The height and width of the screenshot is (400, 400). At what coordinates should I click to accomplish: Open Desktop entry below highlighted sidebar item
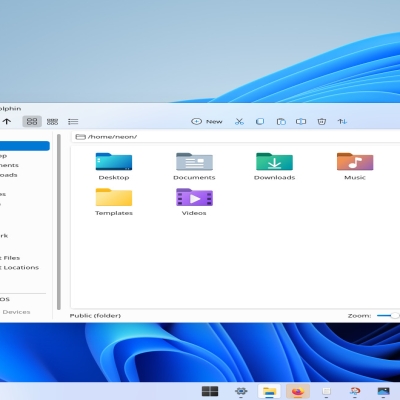pyautogui.click(x=4, y=156)
